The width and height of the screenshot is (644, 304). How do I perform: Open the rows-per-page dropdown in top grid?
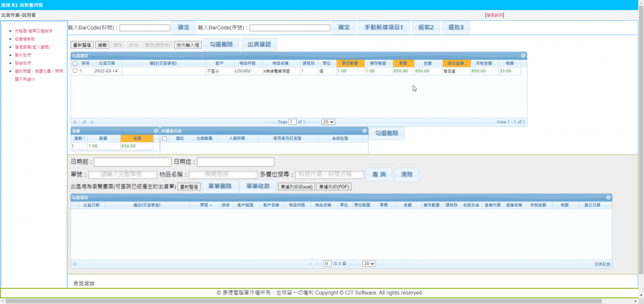click(328, 122)
